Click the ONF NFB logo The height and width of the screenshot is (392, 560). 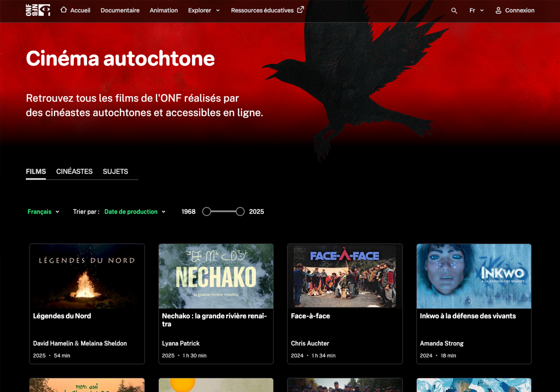tap(38, 10)
